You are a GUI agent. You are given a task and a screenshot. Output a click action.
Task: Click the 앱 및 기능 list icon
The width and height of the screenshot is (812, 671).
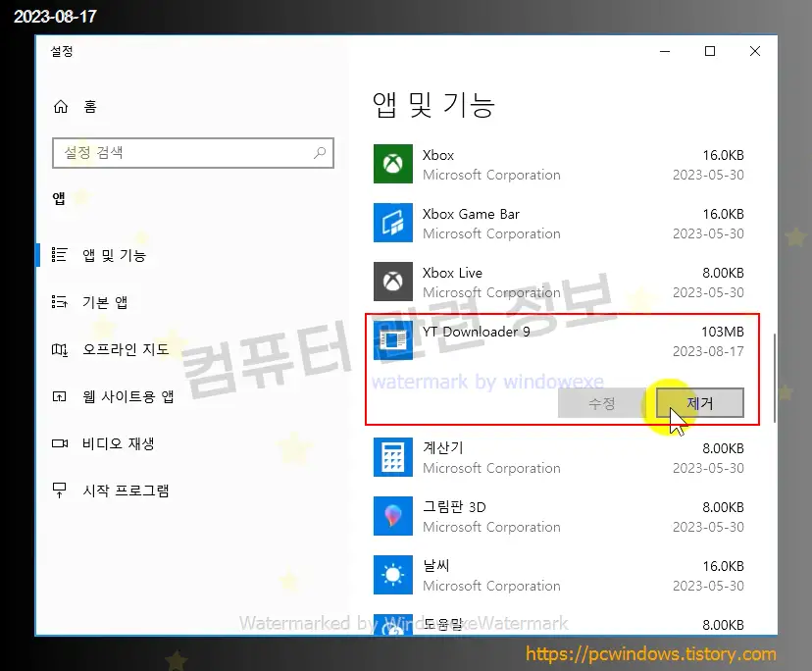point(59,255)
